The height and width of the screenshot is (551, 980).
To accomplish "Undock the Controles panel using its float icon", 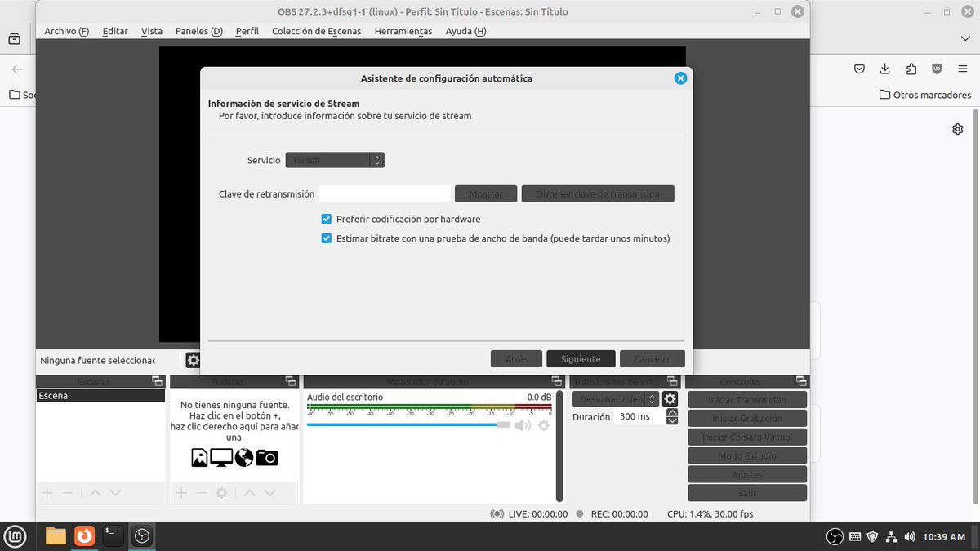I will point(801,381).
